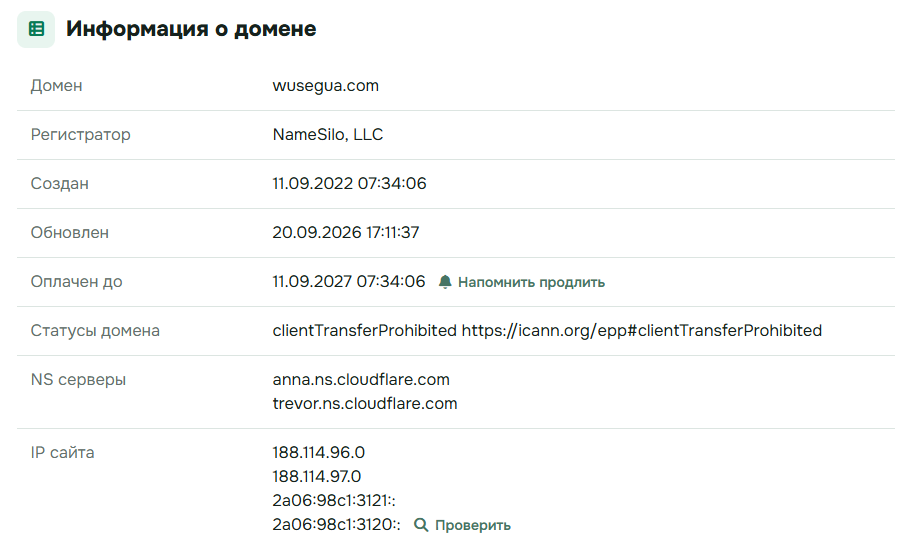Select trevor.ns.cloudflare.com name server
Screen dimensions: 899x545
pos(365,403)
